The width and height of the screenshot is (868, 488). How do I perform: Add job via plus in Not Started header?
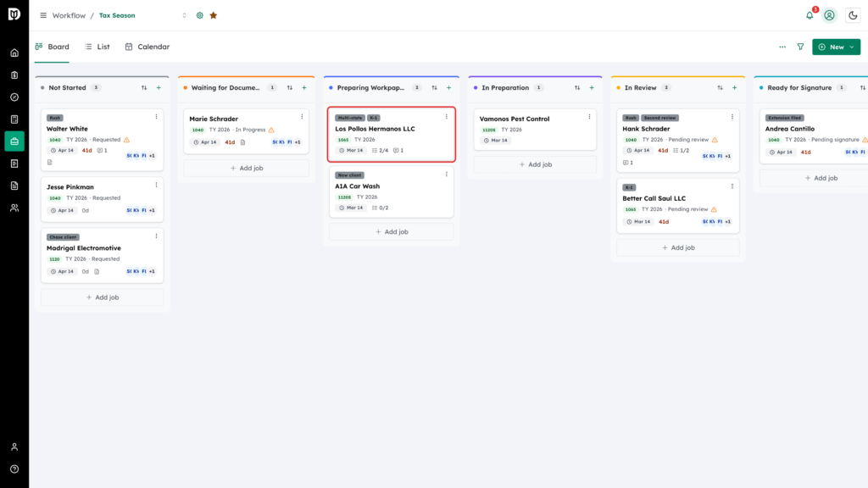click(159, 88)
